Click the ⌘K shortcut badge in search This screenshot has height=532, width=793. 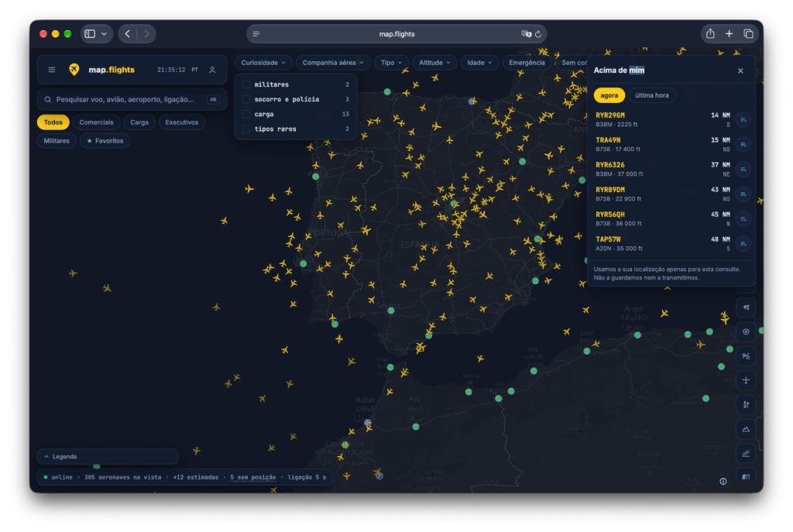[214, 100]
